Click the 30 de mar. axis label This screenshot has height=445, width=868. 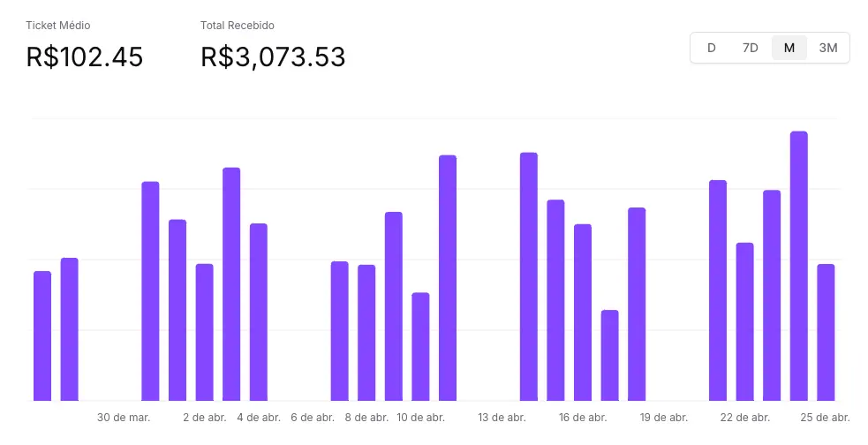pyautogui.click(x=124, y=418)
